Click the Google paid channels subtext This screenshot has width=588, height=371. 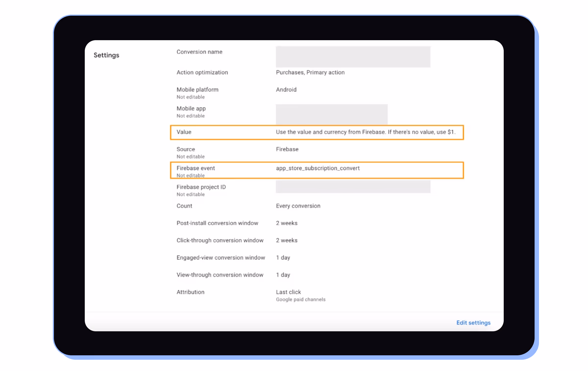coord(300,299)
